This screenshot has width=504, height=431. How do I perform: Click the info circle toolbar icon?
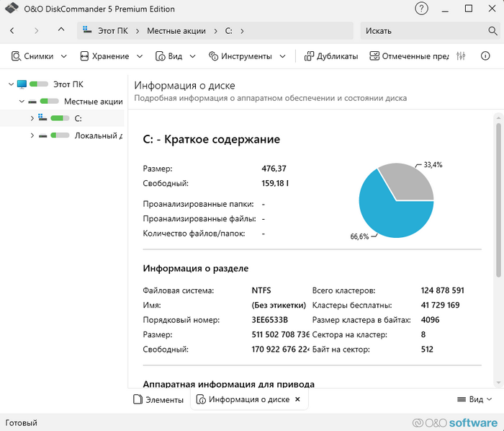coord(485,56)
